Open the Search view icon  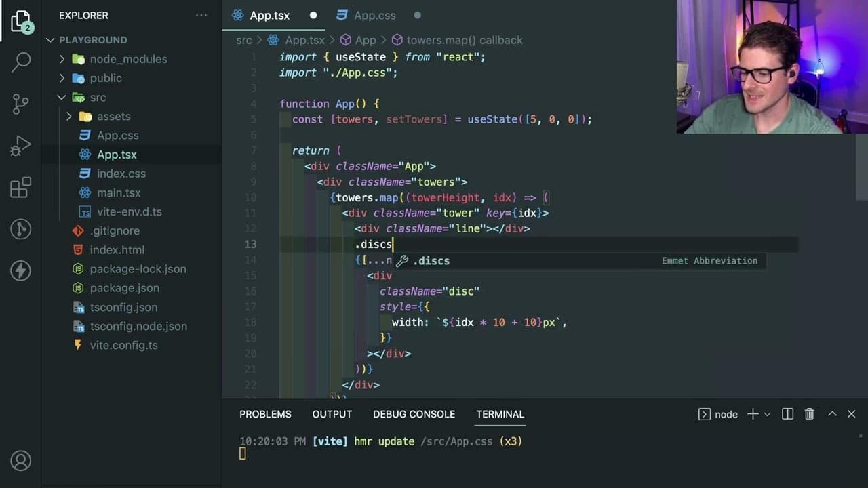(21, 62)
